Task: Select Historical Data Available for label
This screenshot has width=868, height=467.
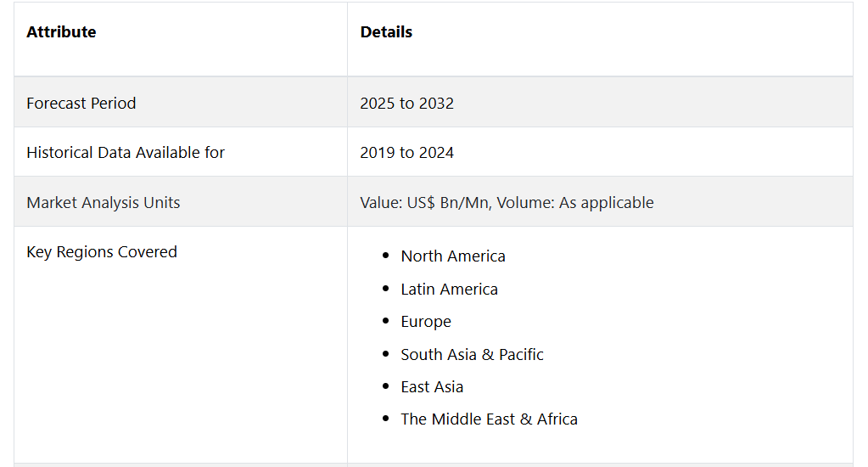Action: pyautogui.click(x=126, y=152)
